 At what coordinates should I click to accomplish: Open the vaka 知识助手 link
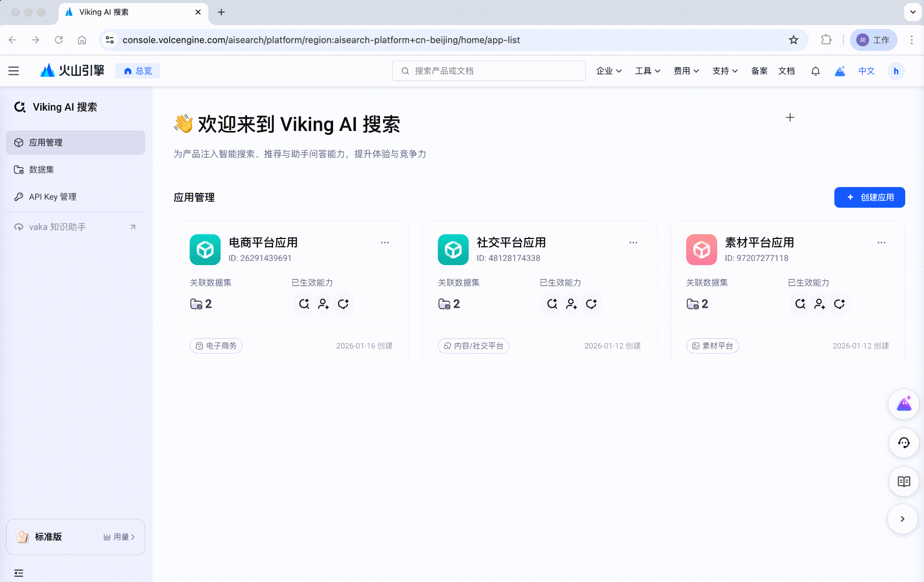point(75,227)
